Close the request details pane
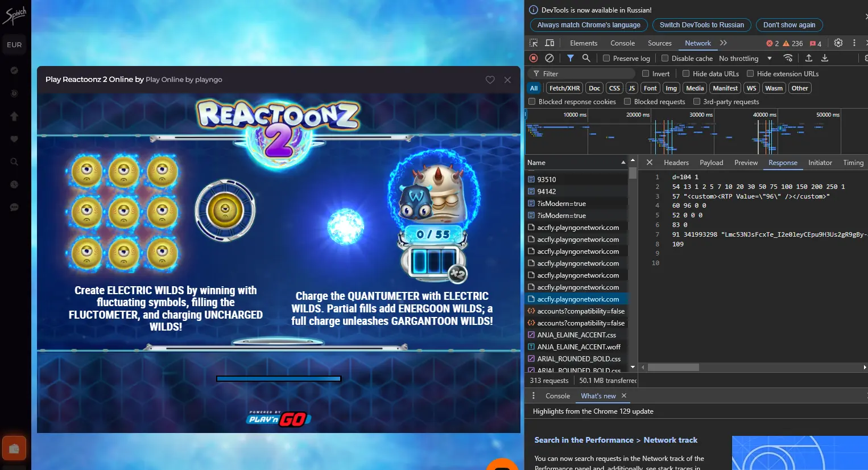 [649, 163]
